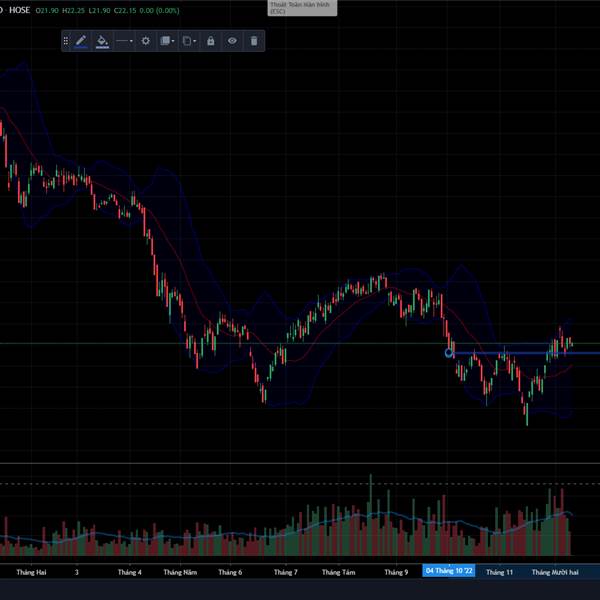The image size is (600, 600).
Task: Click the Tháng 6 time axis label
Action: (x=230, y=572)
